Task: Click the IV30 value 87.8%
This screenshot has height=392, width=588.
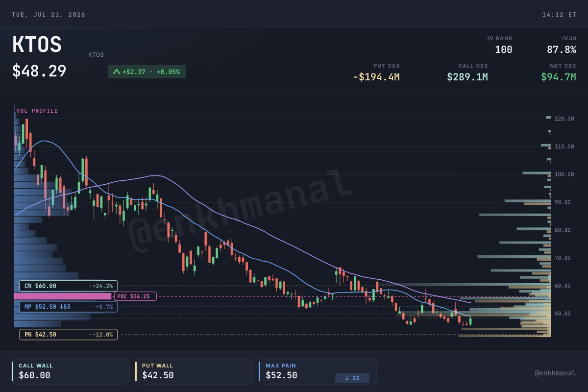Action: [562, 49]
